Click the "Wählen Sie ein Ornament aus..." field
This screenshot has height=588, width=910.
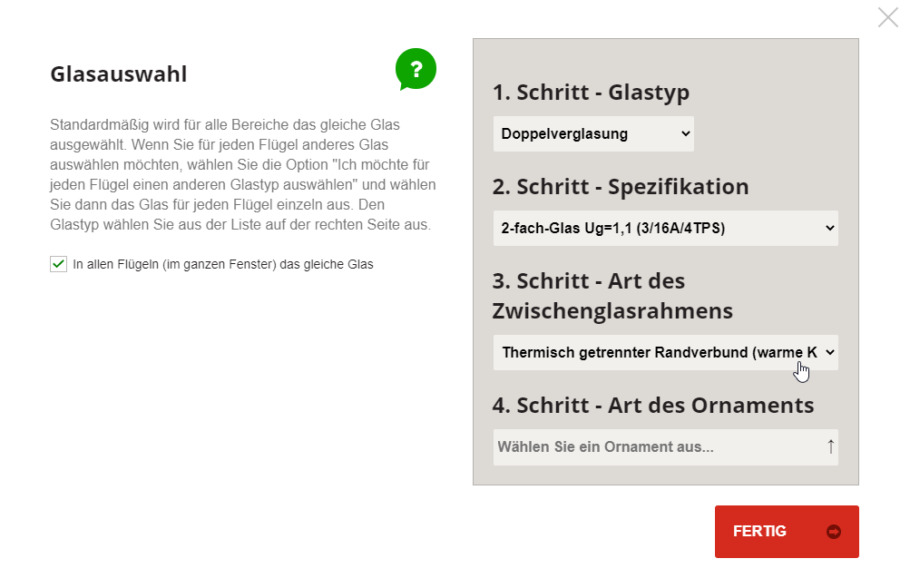[665, 447]
